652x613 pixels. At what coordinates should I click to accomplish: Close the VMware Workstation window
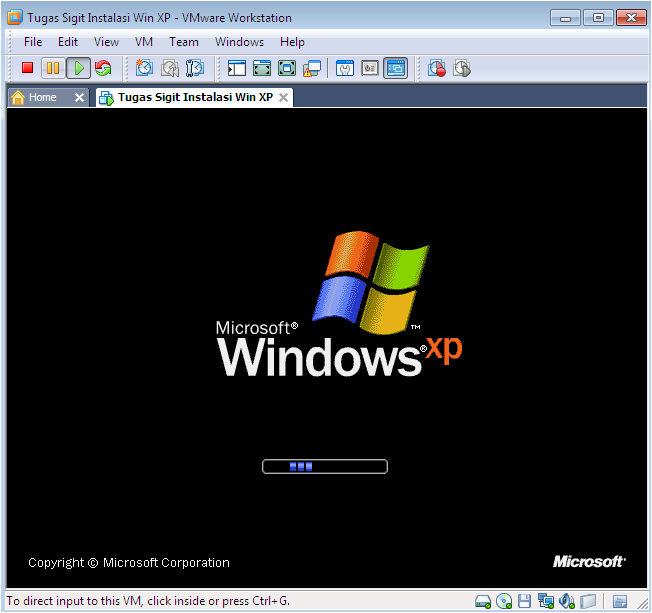click(x=631, y=18)
